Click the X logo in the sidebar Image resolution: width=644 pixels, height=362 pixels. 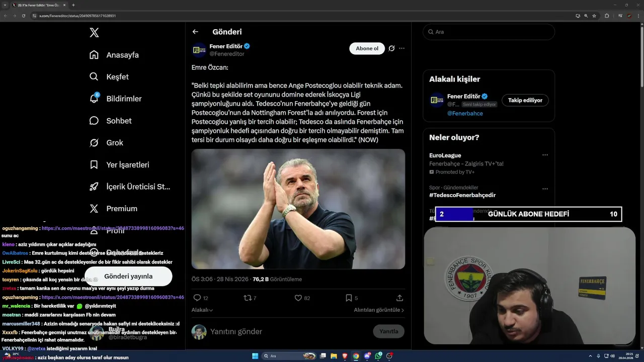[94, 33]
